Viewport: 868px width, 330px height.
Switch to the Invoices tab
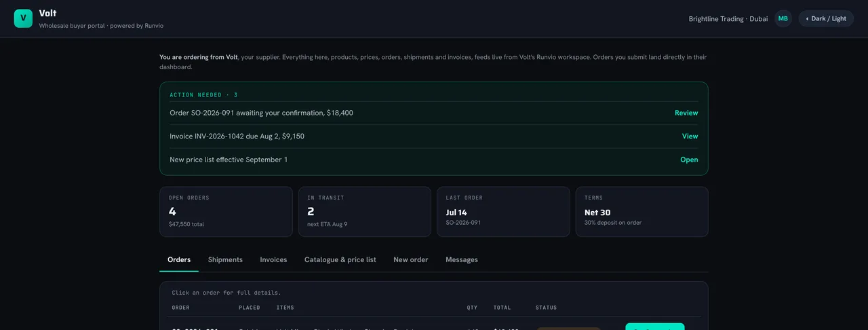pos(273,259)
